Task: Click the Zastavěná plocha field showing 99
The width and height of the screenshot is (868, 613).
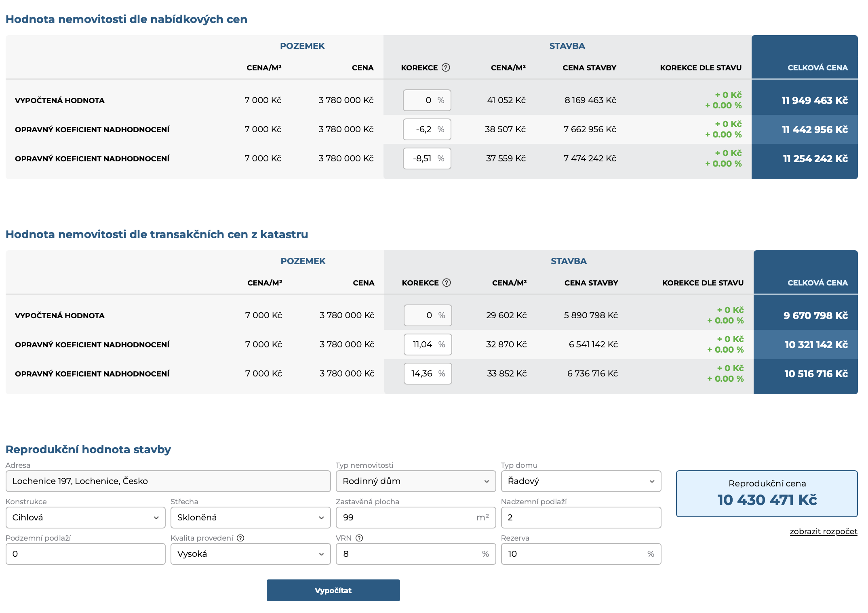Action: pos(416,518)
